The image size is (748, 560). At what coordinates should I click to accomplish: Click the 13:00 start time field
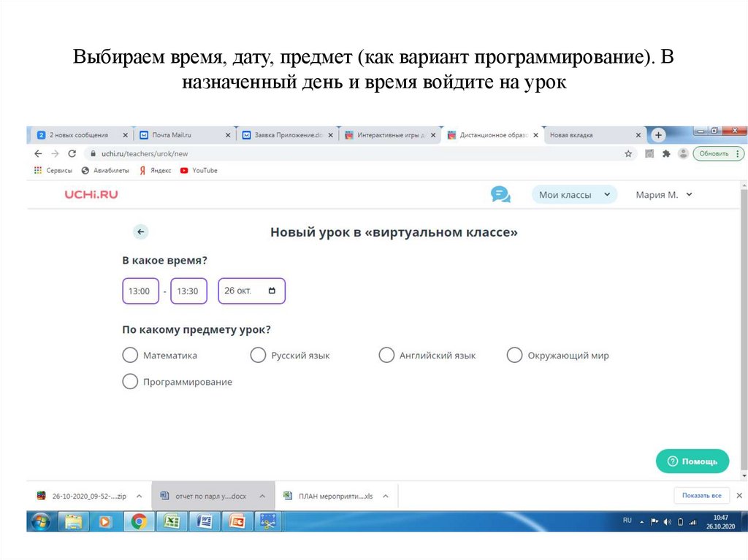(x=141, y=291)
